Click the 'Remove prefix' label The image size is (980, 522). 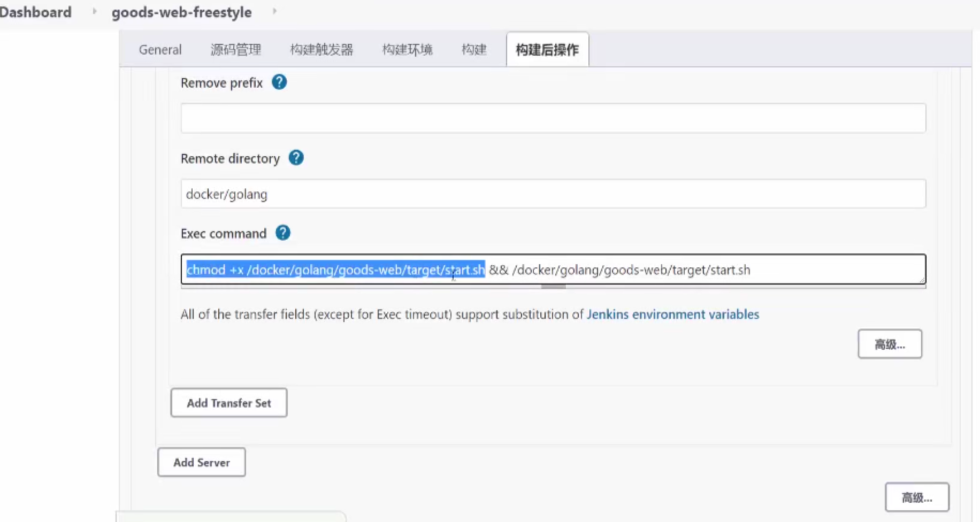click(221, 83)
